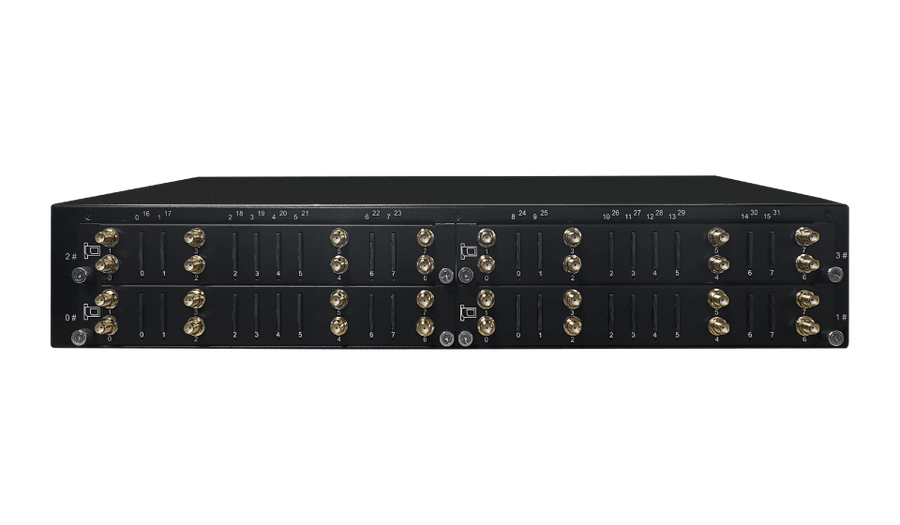Click antenna connector 6 on module 3#
The height and width of the screenshot is (525, 900).
[806, 265]
